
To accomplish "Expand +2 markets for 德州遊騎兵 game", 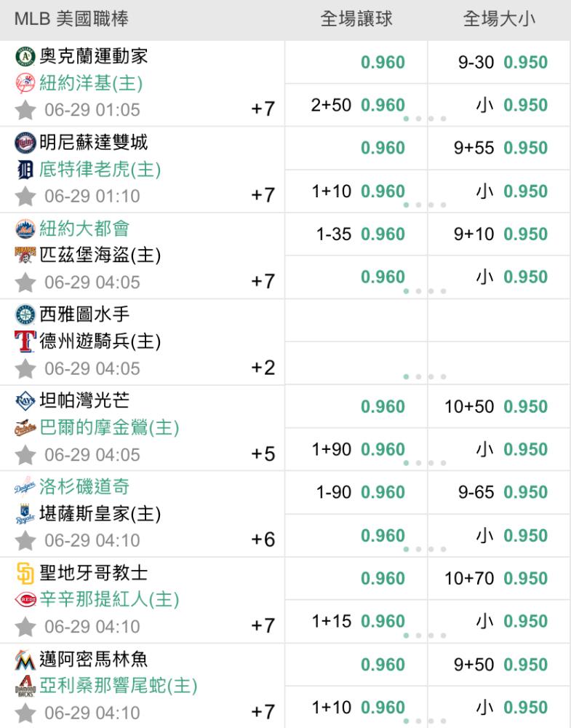I will pyautogui.click(x=263, y=368).
